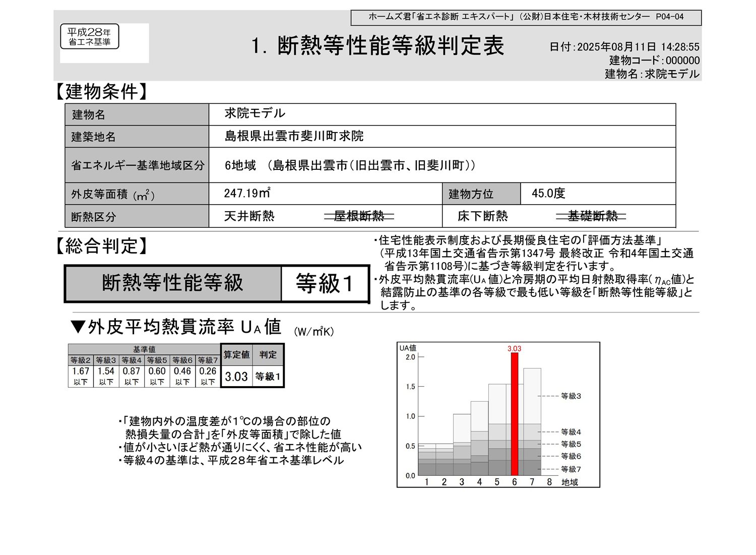Screen dimensions: 756x555
Task: Click the chart legend label 等級7
Action: (571, 469)
